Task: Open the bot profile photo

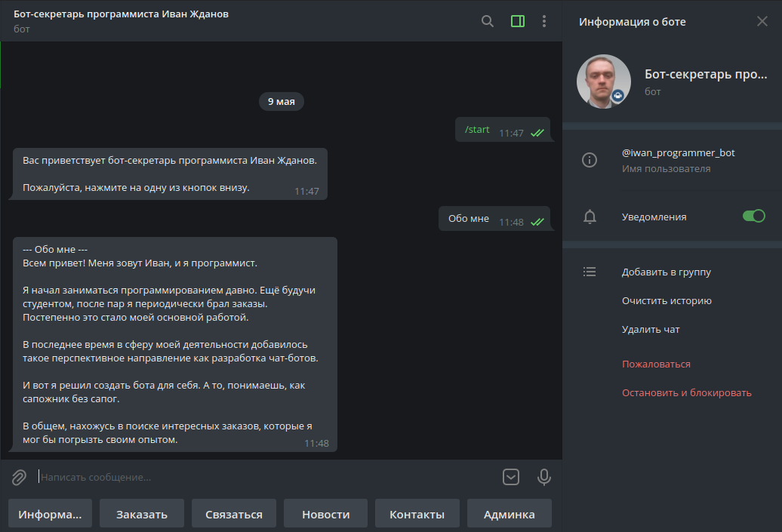Action: (604, 81)
